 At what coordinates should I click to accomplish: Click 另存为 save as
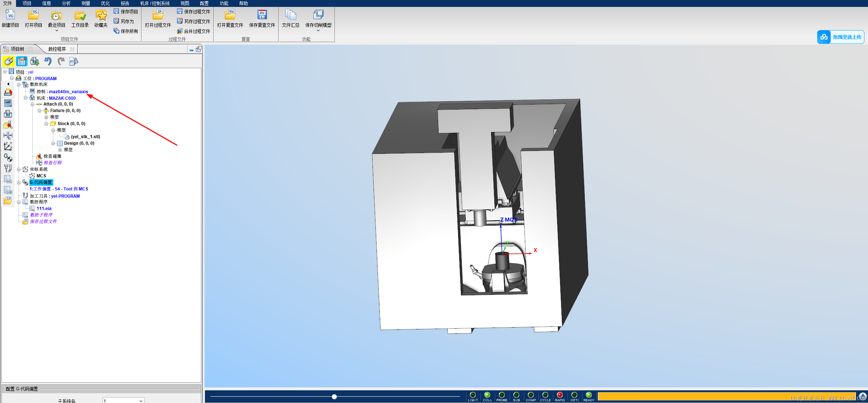pos(124,21)
